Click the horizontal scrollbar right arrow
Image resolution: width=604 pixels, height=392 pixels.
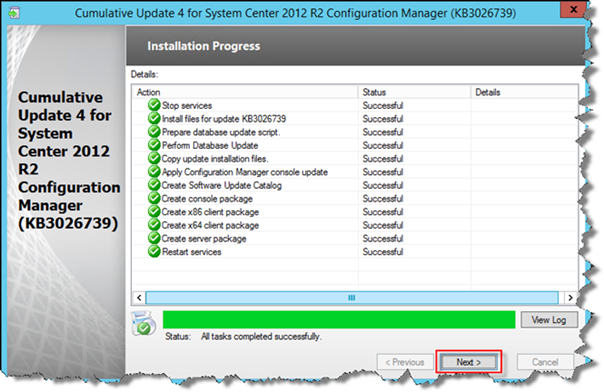(570, 297)
